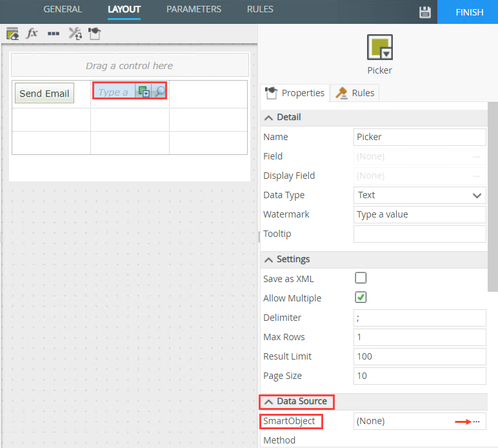Open SmartObject ellipsis browse button
498x448 pixels.
point(476,421)
